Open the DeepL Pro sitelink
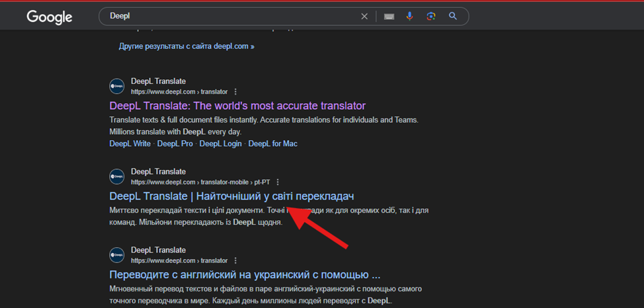The image size is (644, 308). pos(175,143)
